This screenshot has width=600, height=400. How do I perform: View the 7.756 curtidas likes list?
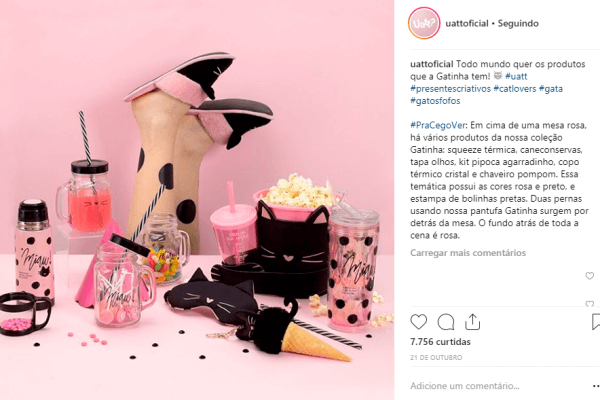tap(440, 341)
